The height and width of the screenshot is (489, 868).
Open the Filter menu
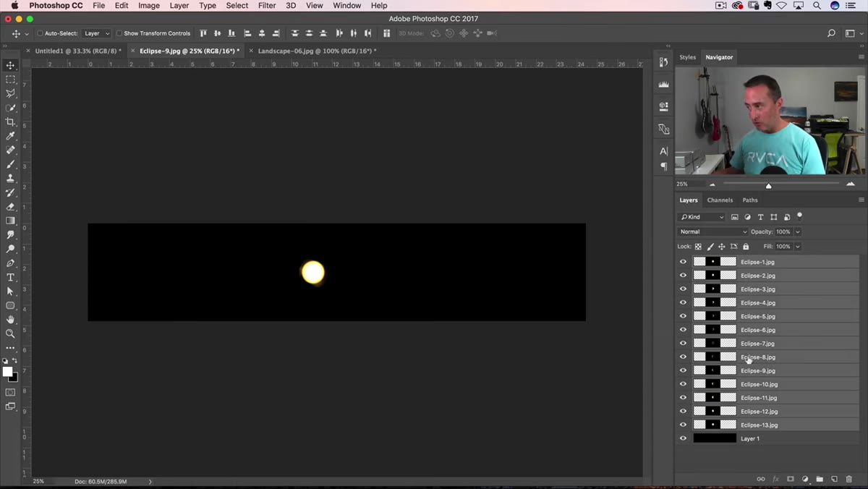pos(267,5)
